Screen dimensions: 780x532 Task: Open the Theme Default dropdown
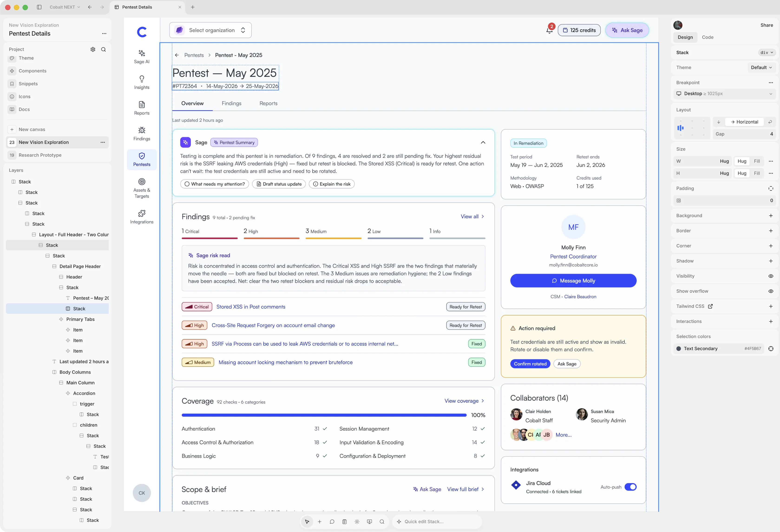pos(761,67)
